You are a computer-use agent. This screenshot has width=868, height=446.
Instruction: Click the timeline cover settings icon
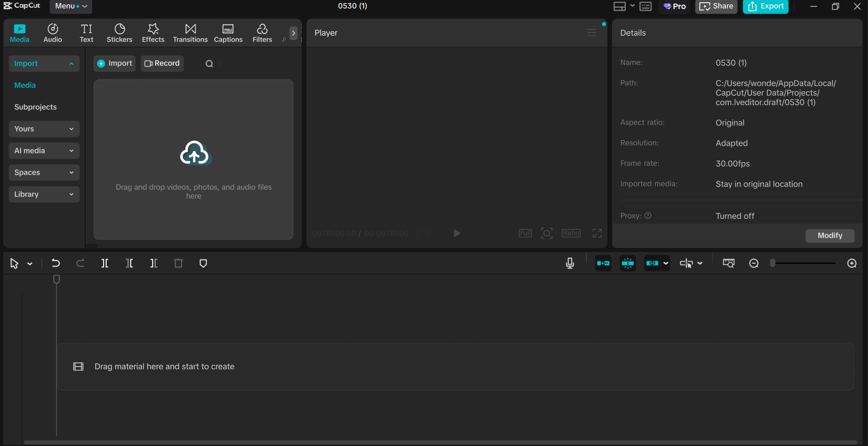click(x=729, y=263)
